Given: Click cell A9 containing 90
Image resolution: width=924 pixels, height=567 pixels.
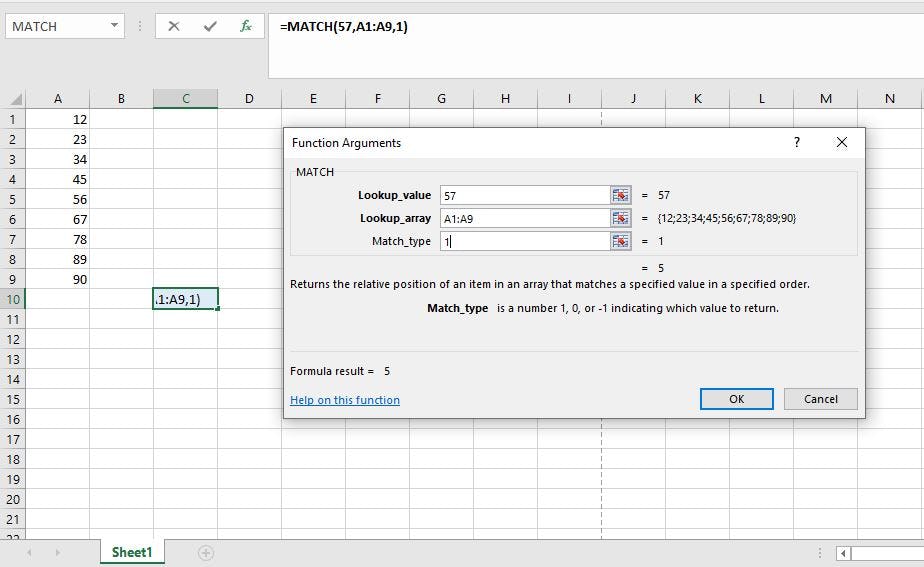Looking at the screenshot, I should (58, 279).
